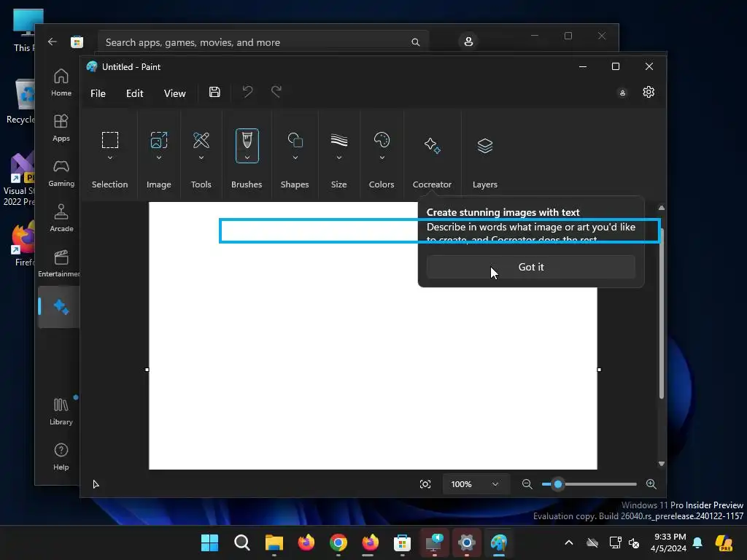Open the View menu in Paint

point(175,93)
